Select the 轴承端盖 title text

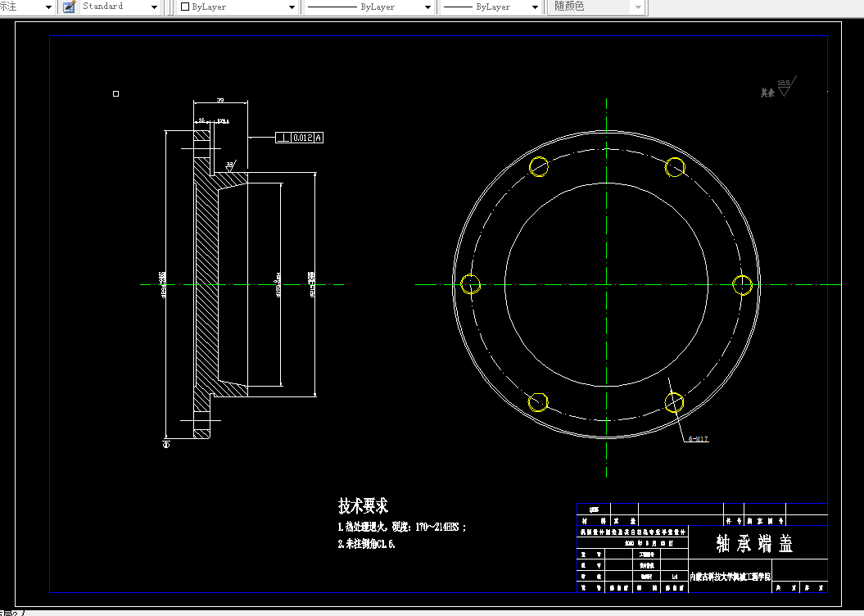tap(754, 543)
